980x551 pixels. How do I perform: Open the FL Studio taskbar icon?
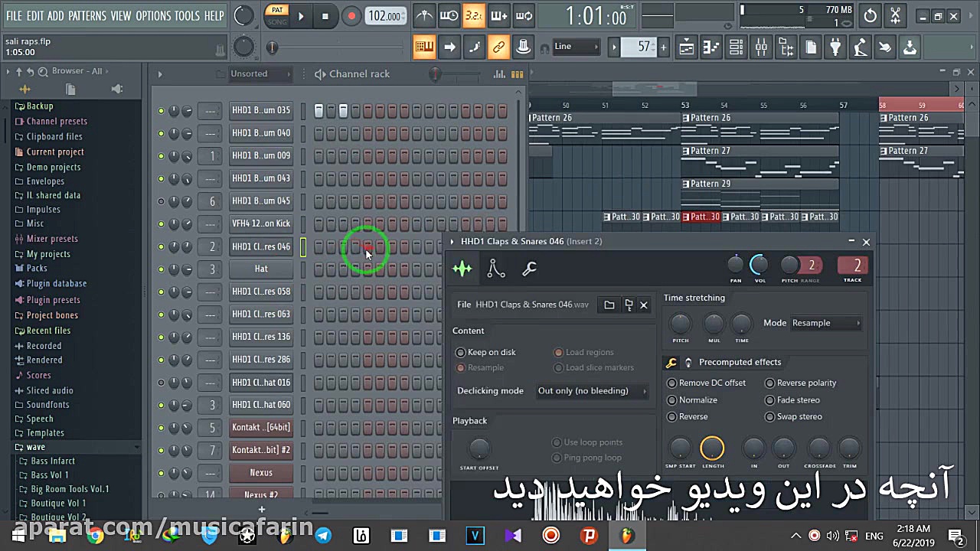[627, 536]
